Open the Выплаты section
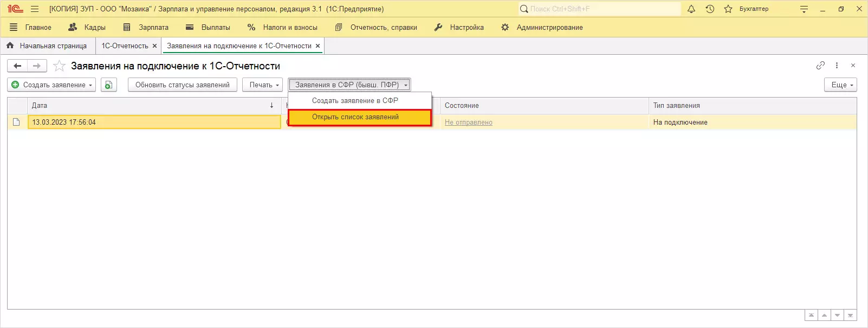This screenshot has height=328, width=868. [208, 27]
